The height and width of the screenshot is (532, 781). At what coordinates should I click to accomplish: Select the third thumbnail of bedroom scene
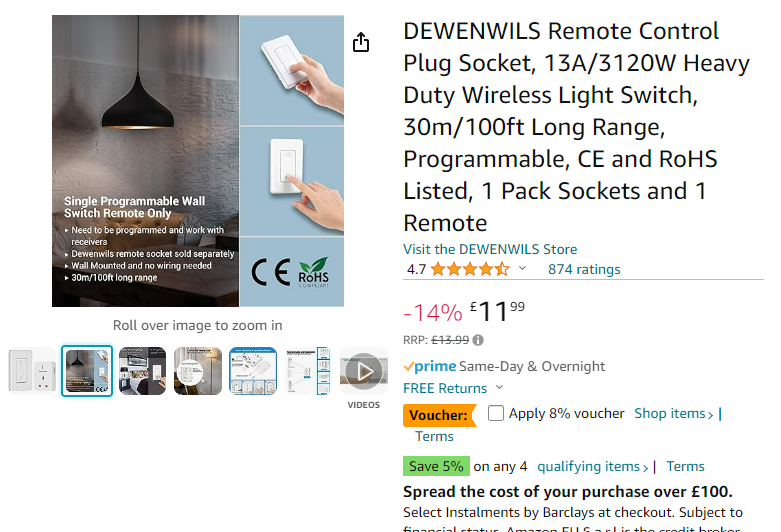pos(143,371)
